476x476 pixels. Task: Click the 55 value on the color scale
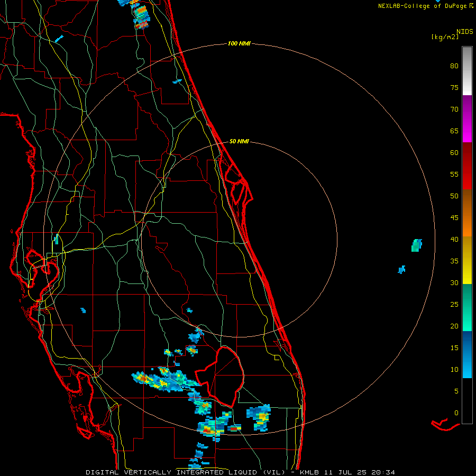click(454, 175)
